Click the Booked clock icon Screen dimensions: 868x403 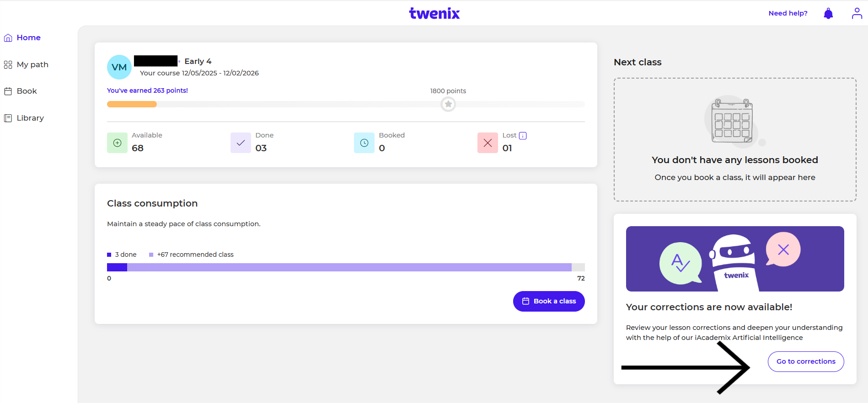(364, 143)
